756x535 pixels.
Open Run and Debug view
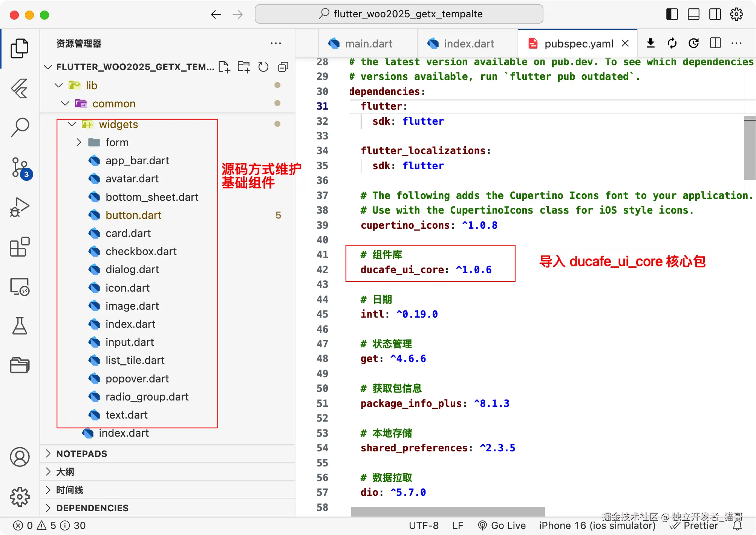(20, 207)
